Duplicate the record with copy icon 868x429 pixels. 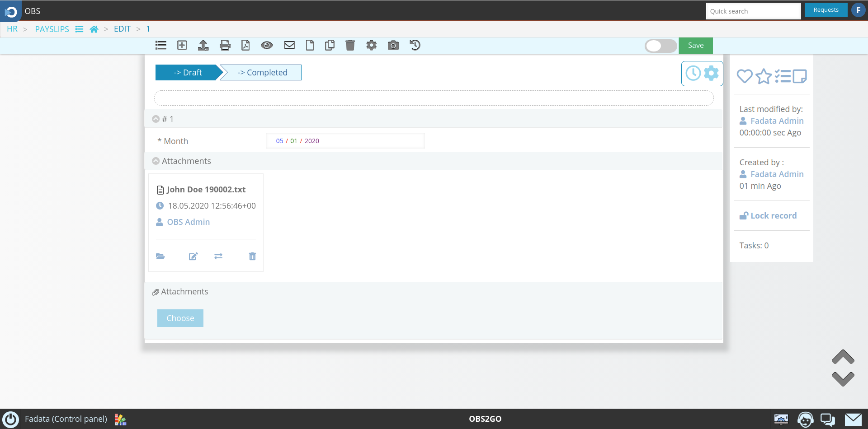click(330, 45)
